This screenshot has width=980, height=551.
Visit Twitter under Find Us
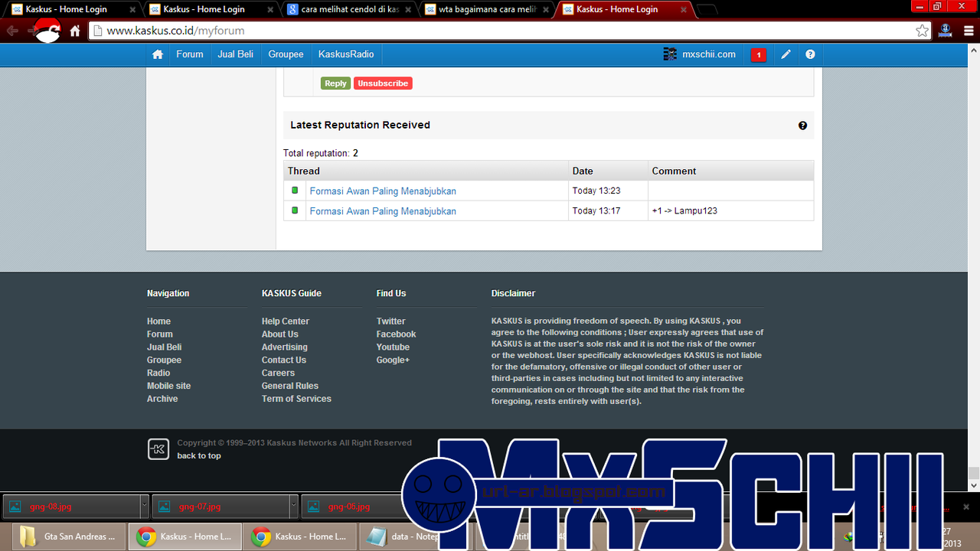tap(390, 321)
